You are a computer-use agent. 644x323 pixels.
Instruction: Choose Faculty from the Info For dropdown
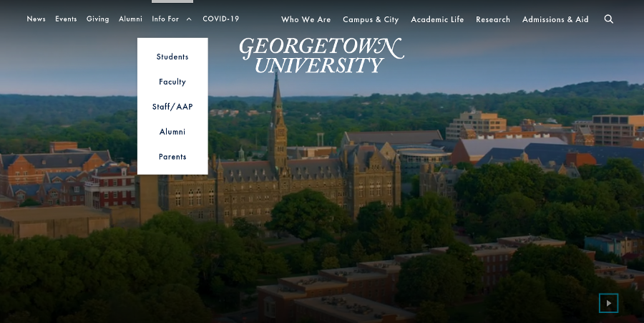pyautogui.click(x=172, y=82)
